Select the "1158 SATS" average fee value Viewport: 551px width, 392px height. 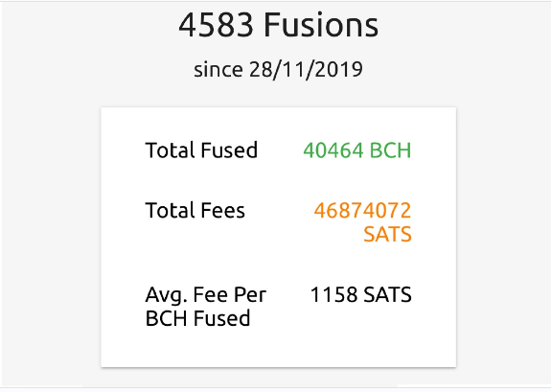[x=360, y=294]
